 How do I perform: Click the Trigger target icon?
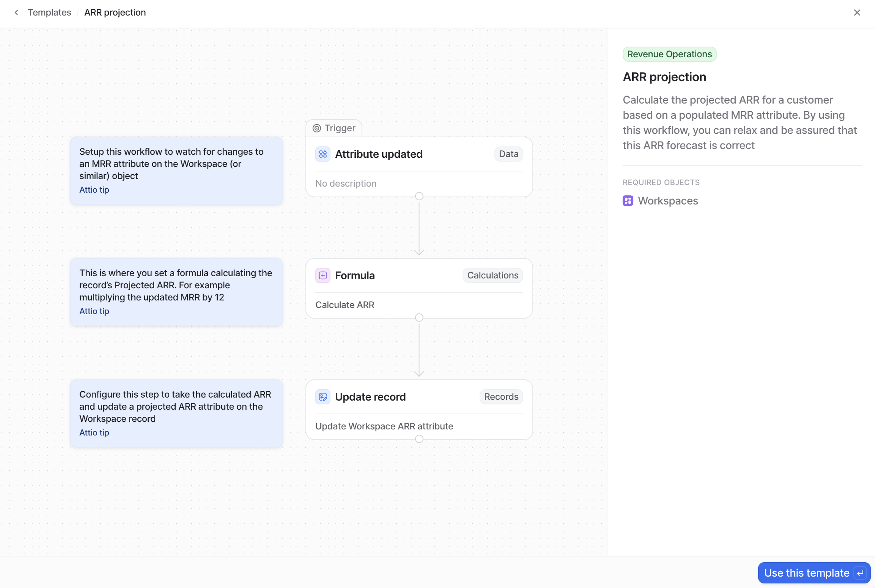pyautogui.click(x=317, y=128)
